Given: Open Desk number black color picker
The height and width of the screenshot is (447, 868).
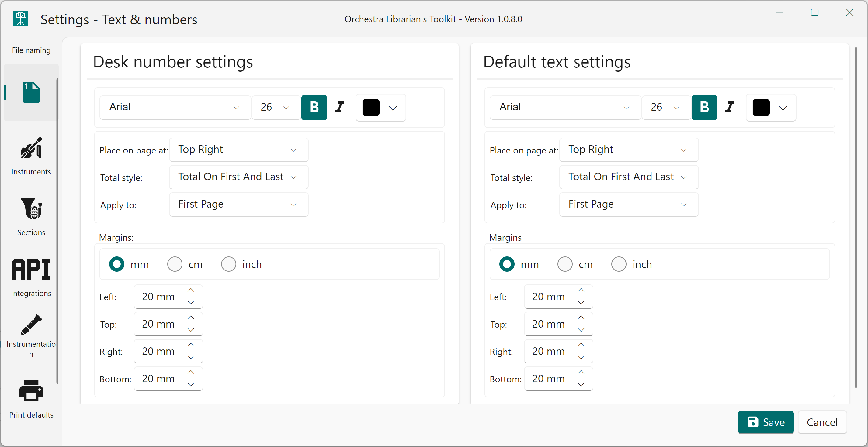Looking at the screenshot, I should (380, 108).
